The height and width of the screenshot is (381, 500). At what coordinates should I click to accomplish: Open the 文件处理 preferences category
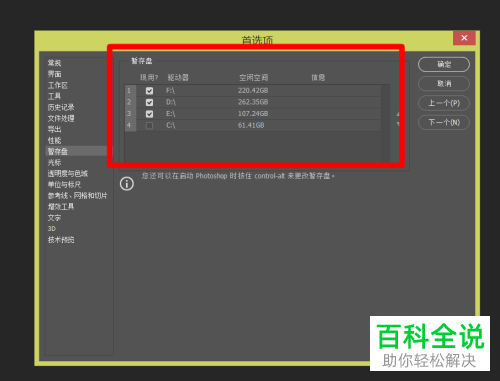point(61,118)
